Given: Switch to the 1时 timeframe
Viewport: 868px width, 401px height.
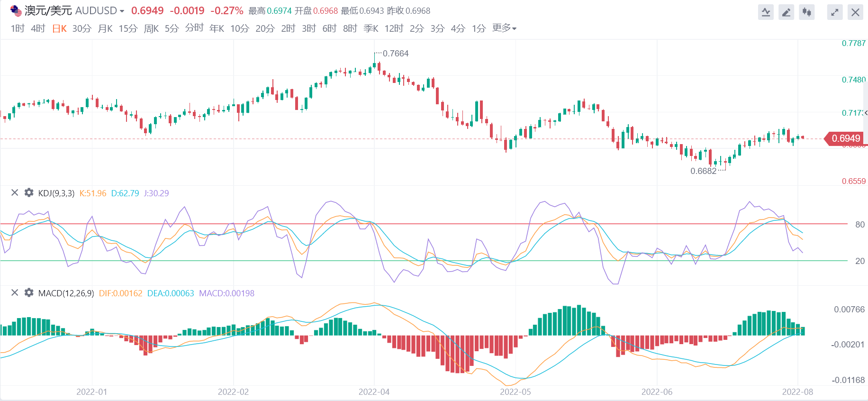Looking at the screenshot, I should (x=18, y=28).
